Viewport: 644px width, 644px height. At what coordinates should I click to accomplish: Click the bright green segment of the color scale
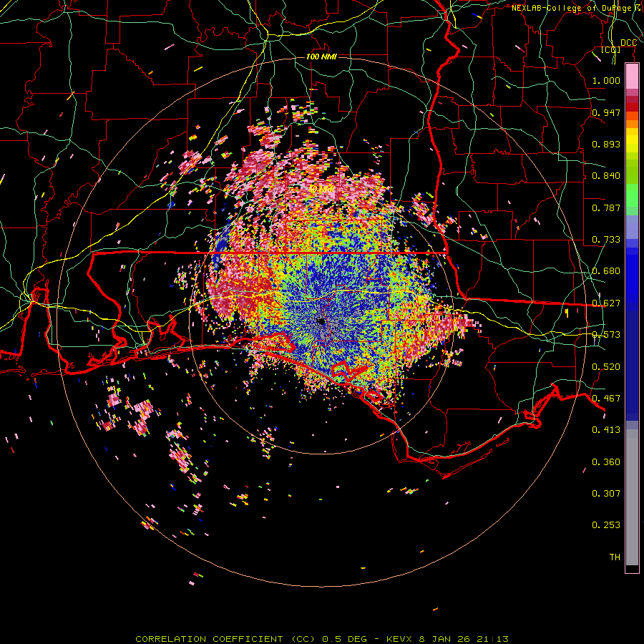click(632, 195)
